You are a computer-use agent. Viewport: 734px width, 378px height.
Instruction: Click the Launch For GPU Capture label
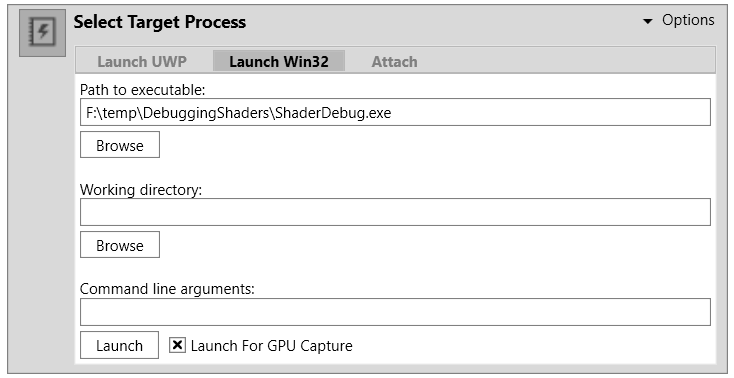(272, 346)
